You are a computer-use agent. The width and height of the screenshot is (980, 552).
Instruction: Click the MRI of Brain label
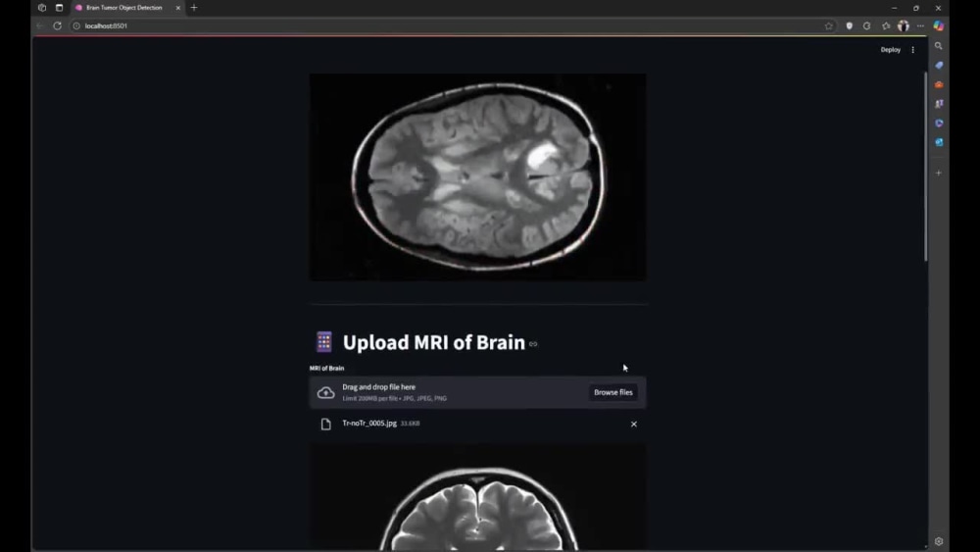[326, 369]
